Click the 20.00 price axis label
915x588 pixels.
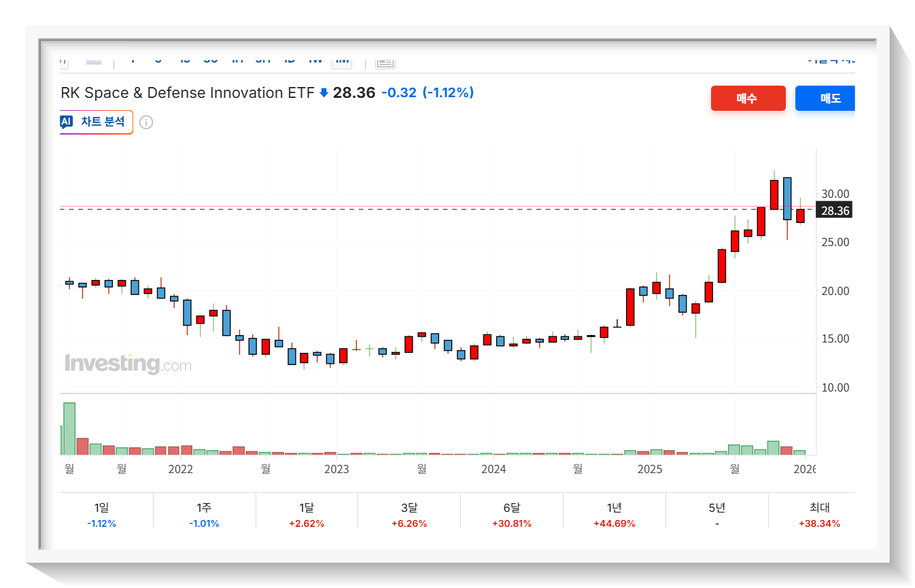835,291
